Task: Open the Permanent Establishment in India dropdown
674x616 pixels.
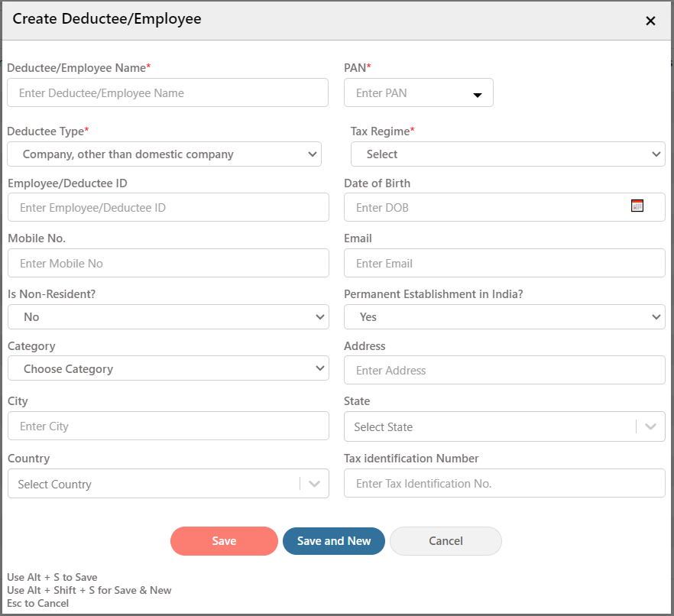Action: pos(504,317)
